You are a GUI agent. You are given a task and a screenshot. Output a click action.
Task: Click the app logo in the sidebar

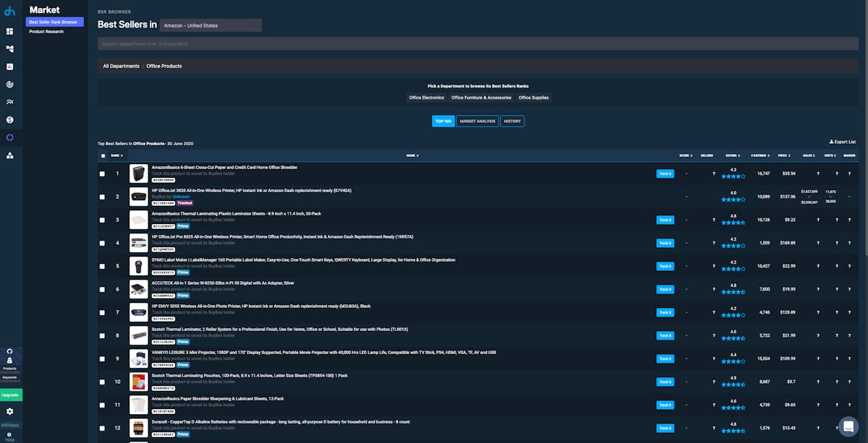(x=9, y=10)
